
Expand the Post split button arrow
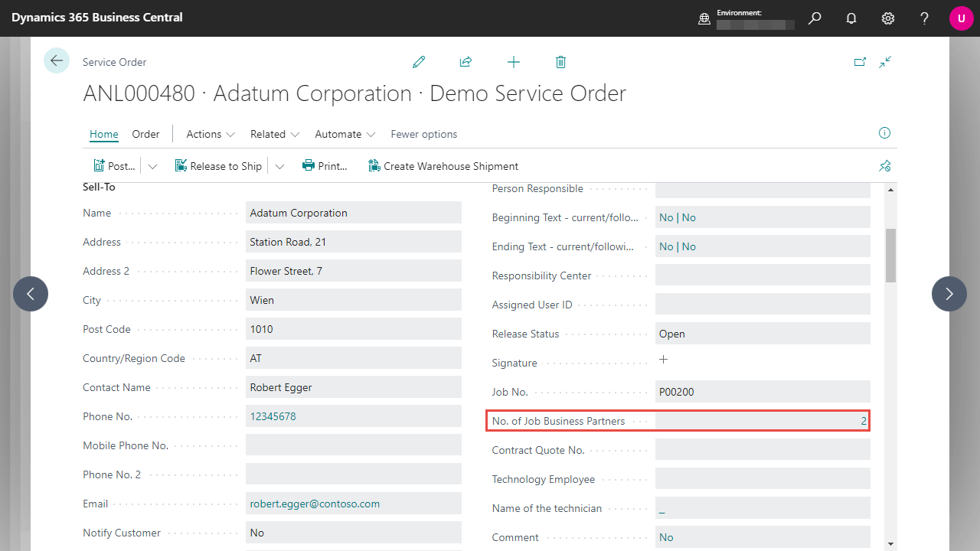[x=152, y=166]
